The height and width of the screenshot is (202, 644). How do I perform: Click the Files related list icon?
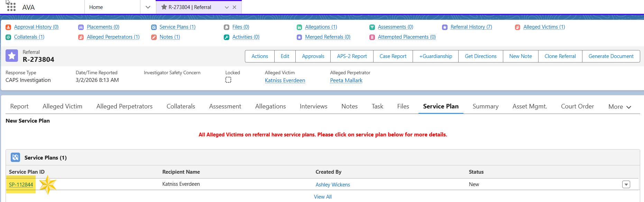click(227, 27)
